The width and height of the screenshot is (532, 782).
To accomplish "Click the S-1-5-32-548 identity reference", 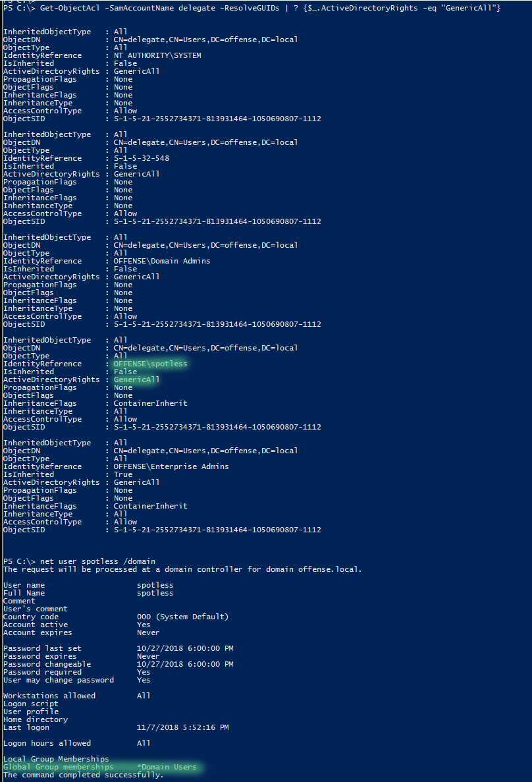I will tap(142, 158).
